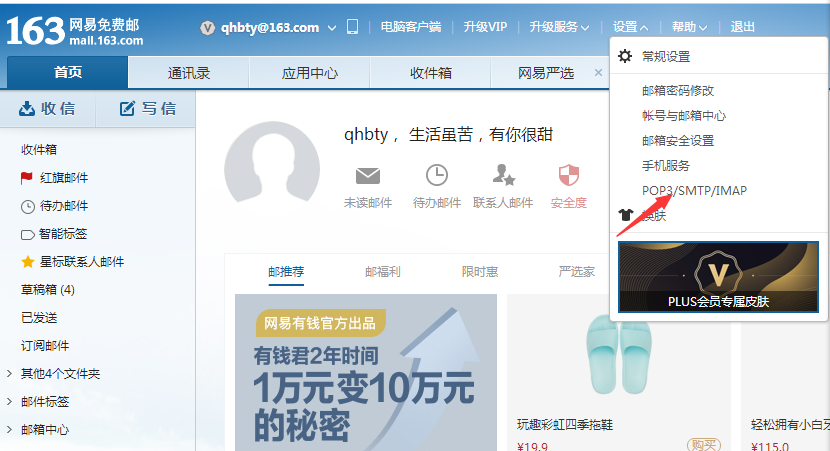Screen dimensions: 830x451
Task: Click the yellow star icon for 星标联系人邮件
Action: tap(28, 261)
